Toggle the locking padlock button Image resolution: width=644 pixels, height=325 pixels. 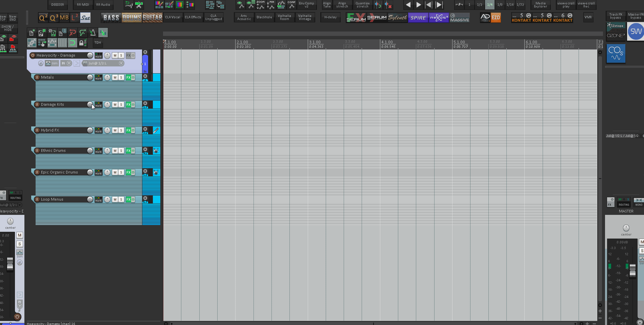[x=83, y=43]
